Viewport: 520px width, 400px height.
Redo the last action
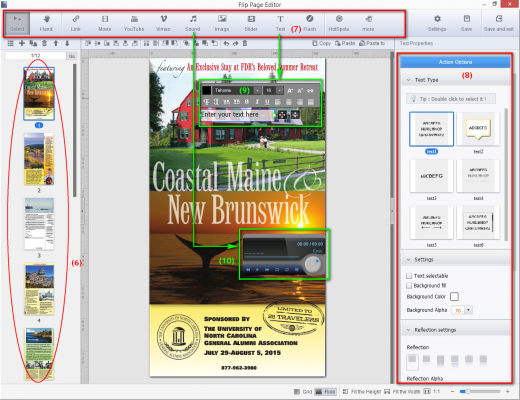click(x=235, y=43)
